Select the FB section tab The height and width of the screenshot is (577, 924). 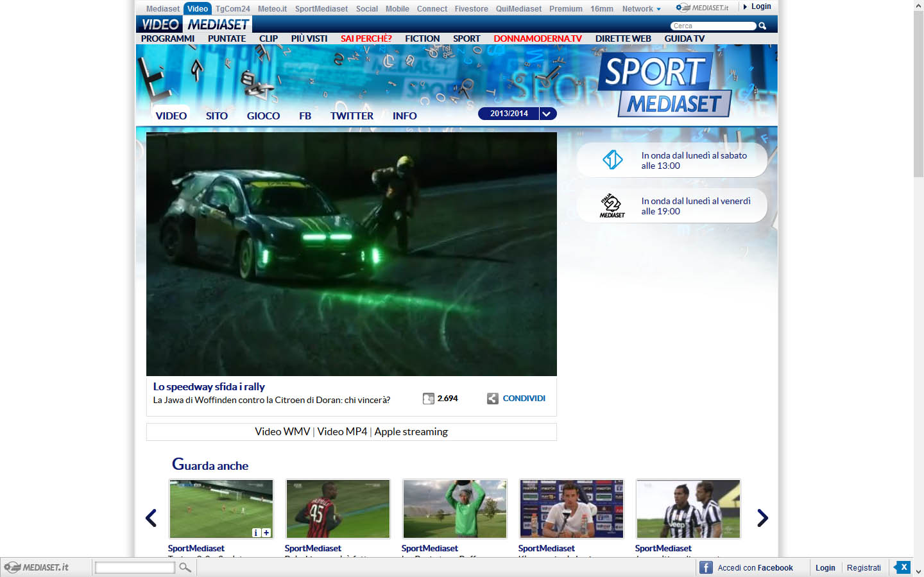point(305,116)
